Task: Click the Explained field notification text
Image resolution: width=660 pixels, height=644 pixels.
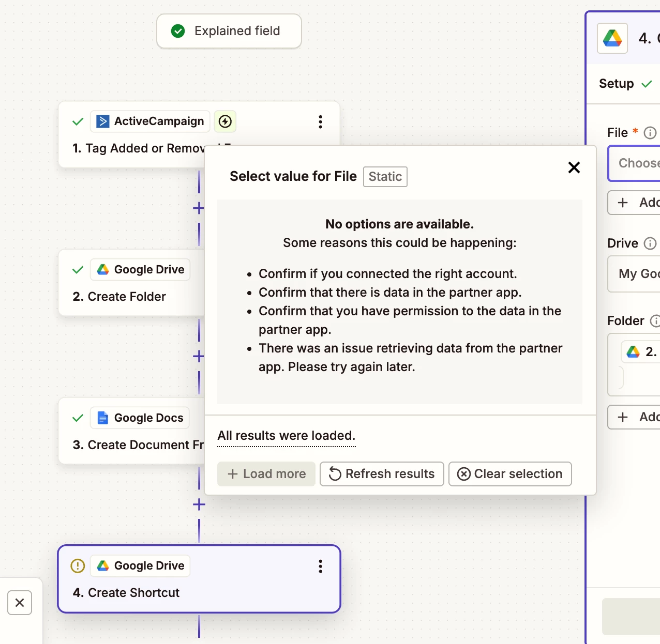Action: point(237,31)
